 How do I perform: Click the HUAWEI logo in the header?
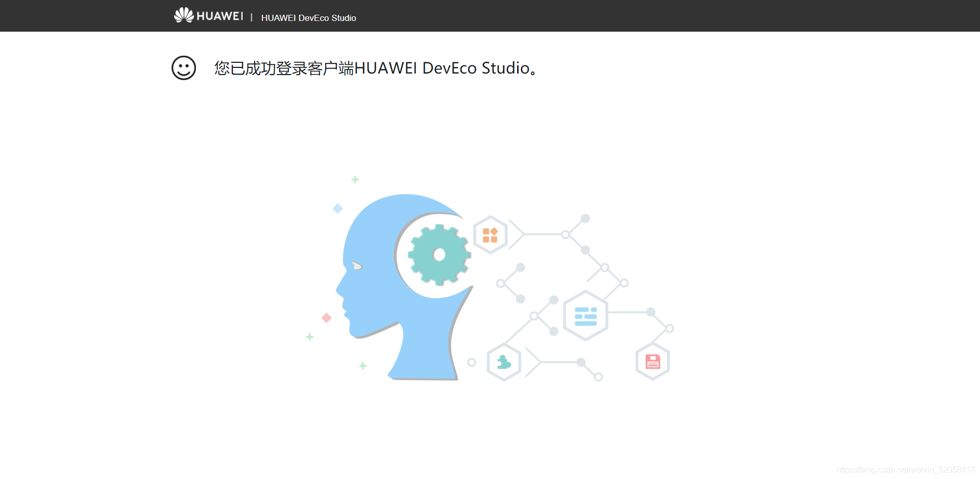click(208, 15)
